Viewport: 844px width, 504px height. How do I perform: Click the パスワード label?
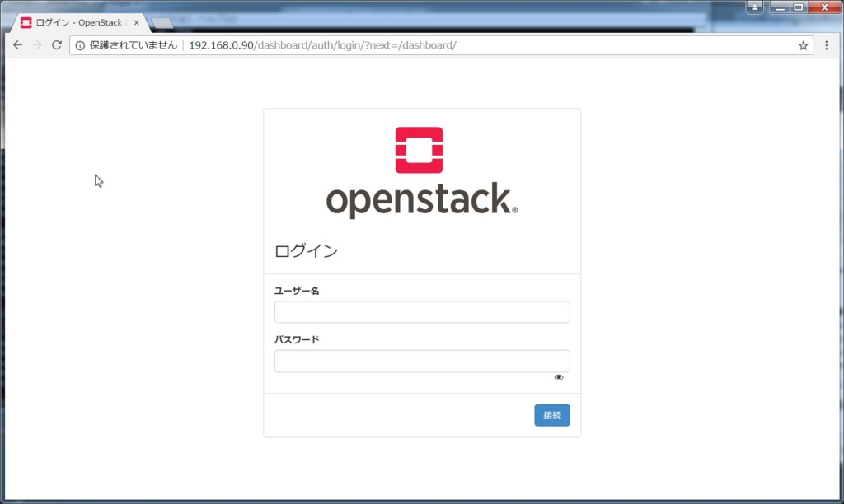297,340
